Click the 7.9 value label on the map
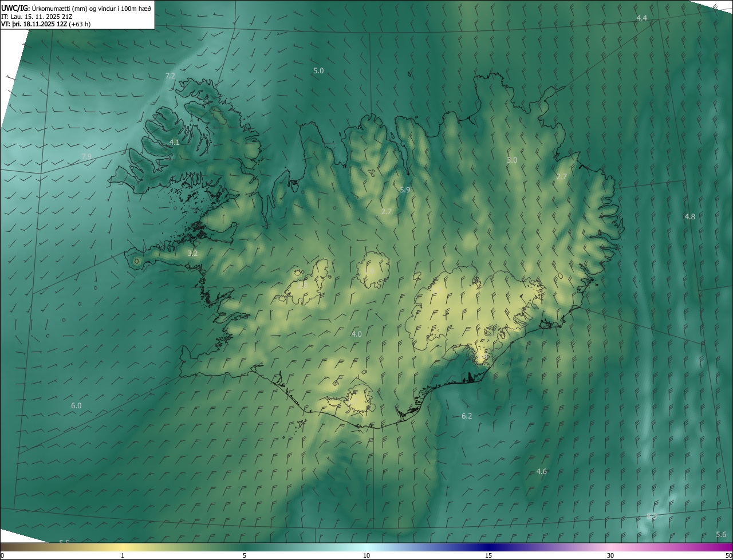Image resolution: width=733 pixels, height=560 pixels. [86, 156]
